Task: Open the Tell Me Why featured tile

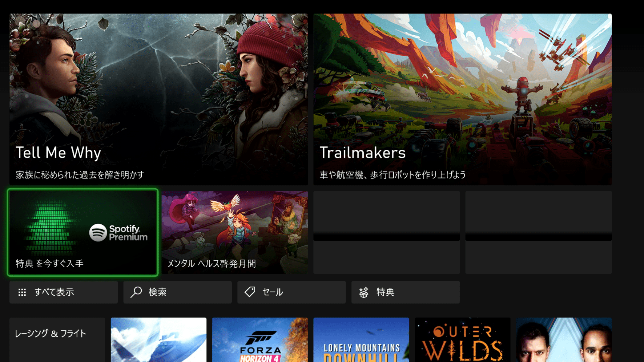Action: (158, 99)
